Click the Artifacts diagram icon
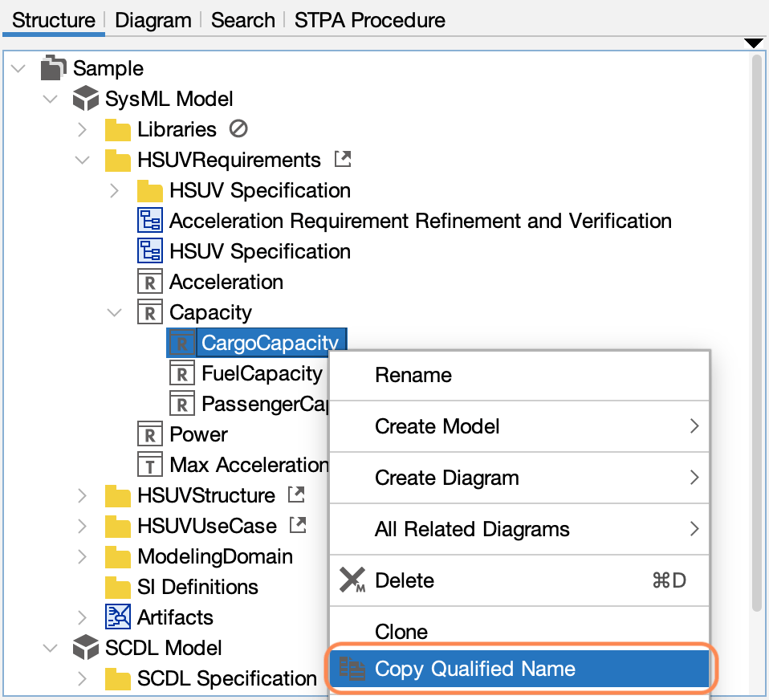Viewport: 769px width, 700px height. tap(118, 618)
